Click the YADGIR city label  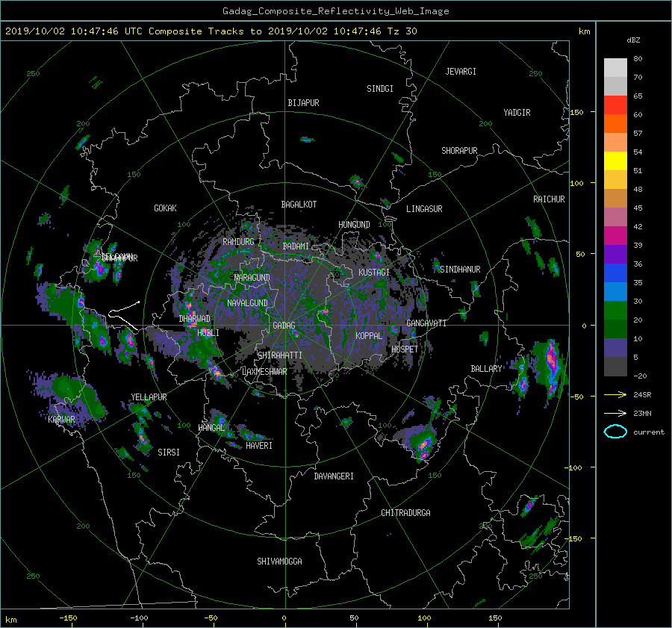[517, 113]
